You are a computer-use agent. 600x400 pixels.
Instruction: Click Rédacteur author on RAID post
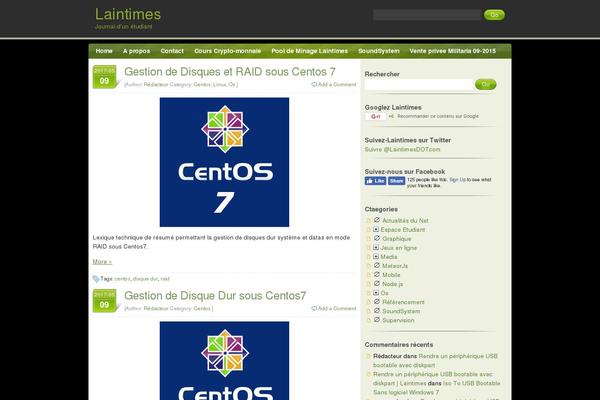[156, 85]
